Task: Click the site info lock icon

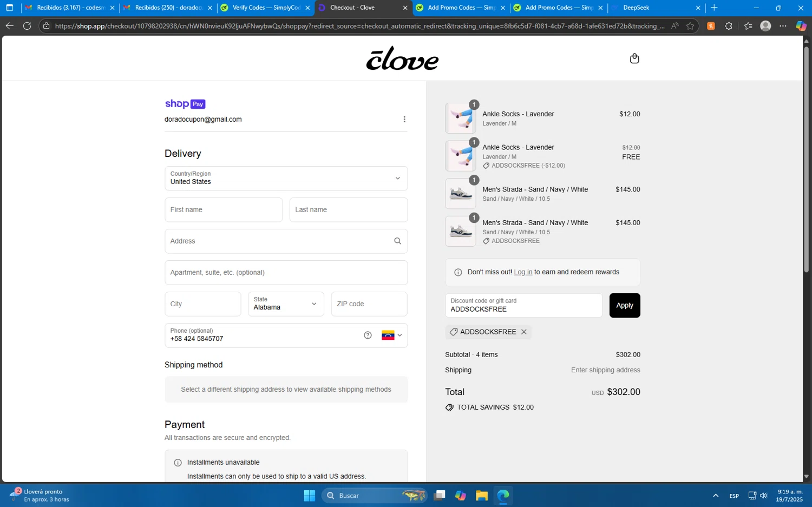Action: [x=47, y=26]
